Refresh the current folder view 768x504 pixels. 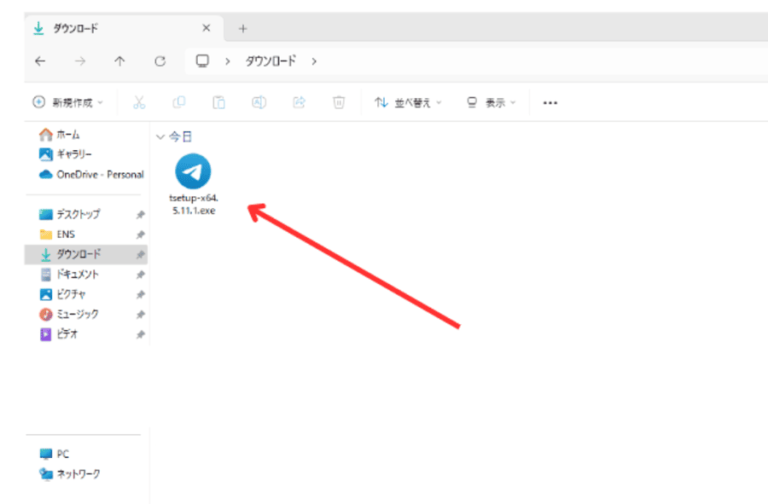160,61
